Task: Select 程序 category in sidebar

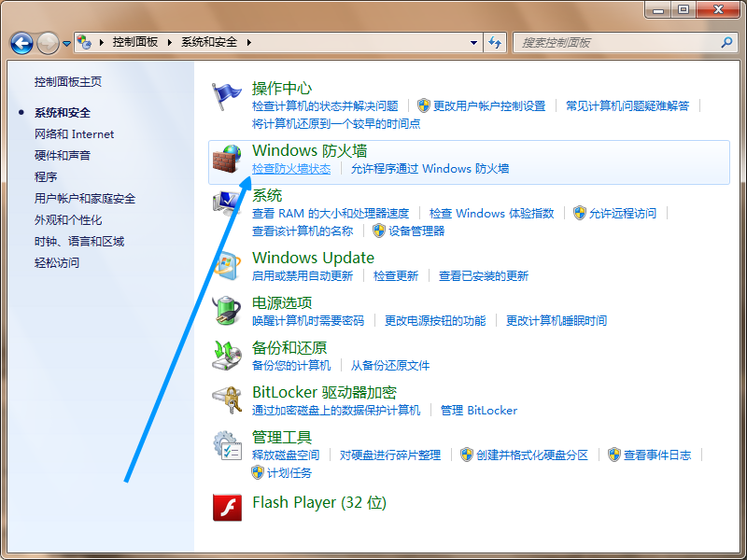Action: (x=46, y=177)
